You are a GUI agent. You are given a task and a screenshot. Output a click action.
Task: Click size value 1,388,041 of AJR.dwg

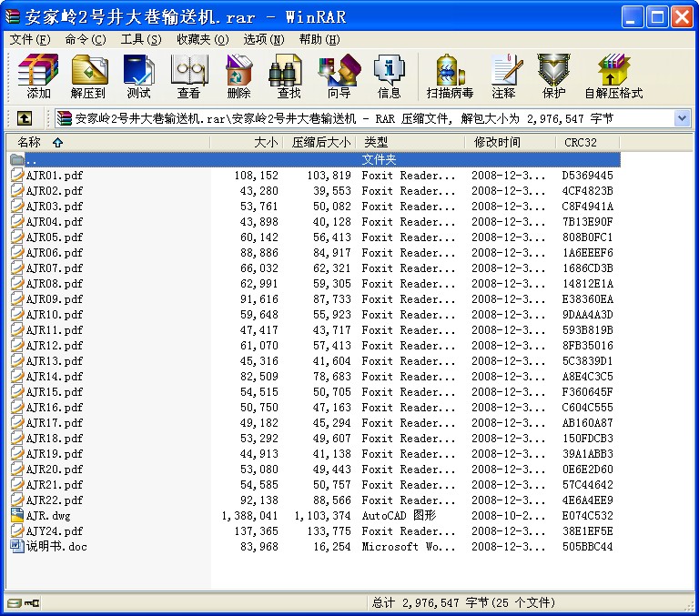pyautogui.click(x=250, y=516)
